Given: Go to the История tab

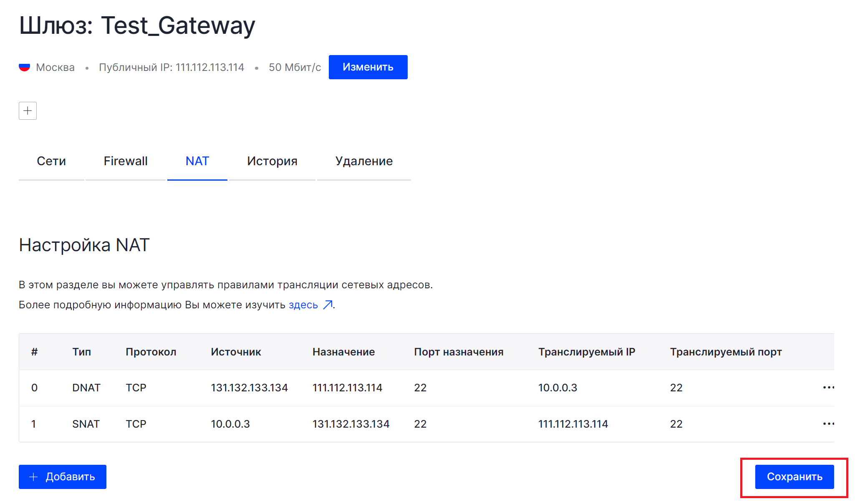Looking at the screenshot, I should (272, 161).
